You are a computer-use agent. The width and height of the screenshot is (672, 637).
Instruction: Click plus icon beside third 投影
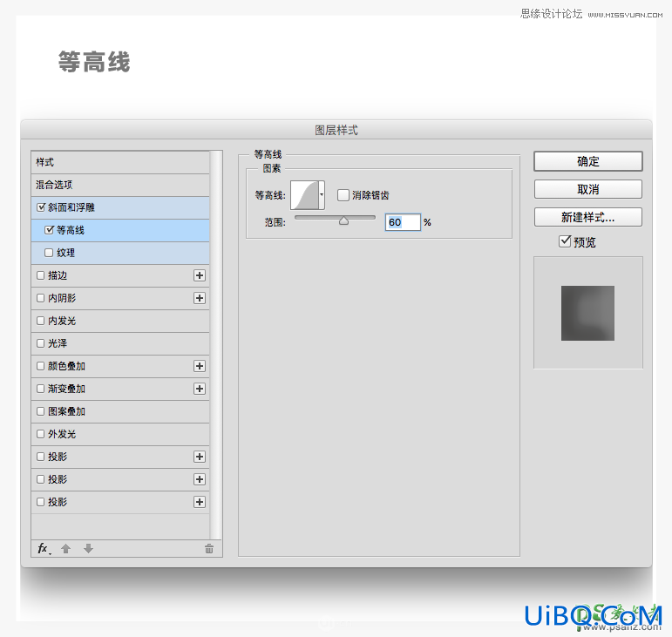(x=200, y=502)
